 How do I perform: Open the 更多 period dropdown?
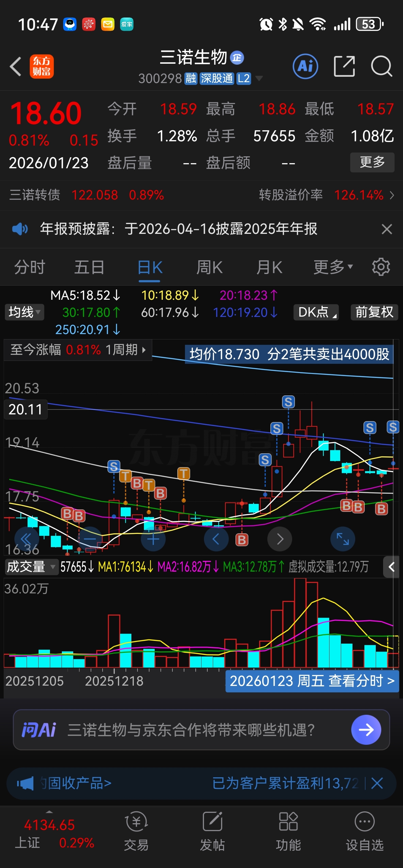(x=333, y=267)
